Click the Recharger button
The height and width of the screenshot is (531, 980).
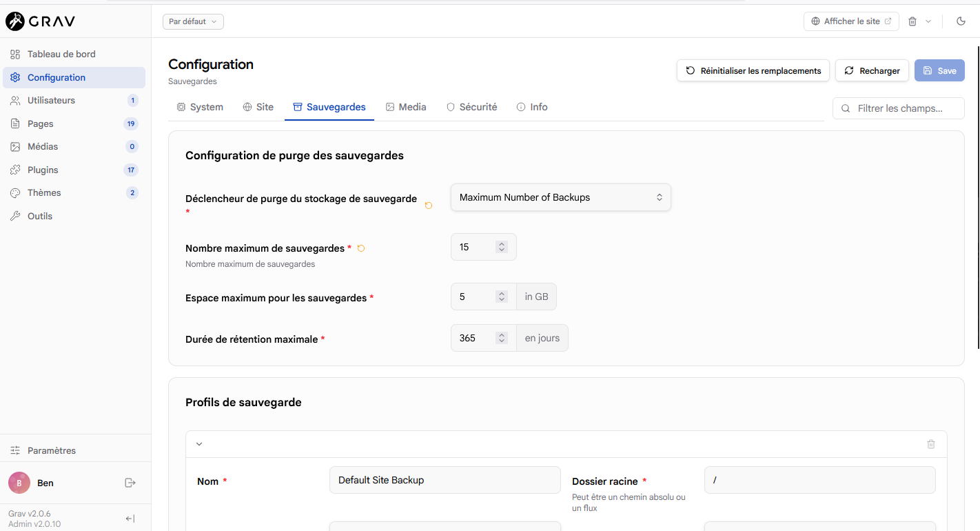coord(872,70)
